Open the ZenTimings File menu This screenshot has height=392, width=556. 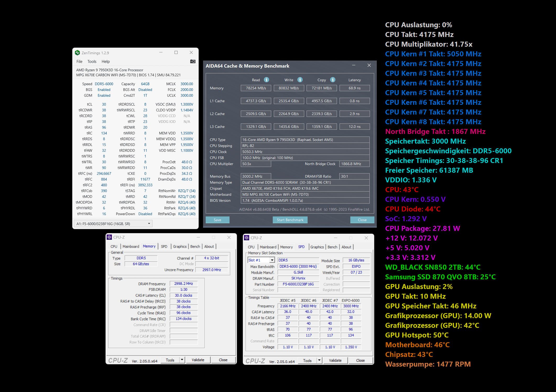tap(79, 62)
